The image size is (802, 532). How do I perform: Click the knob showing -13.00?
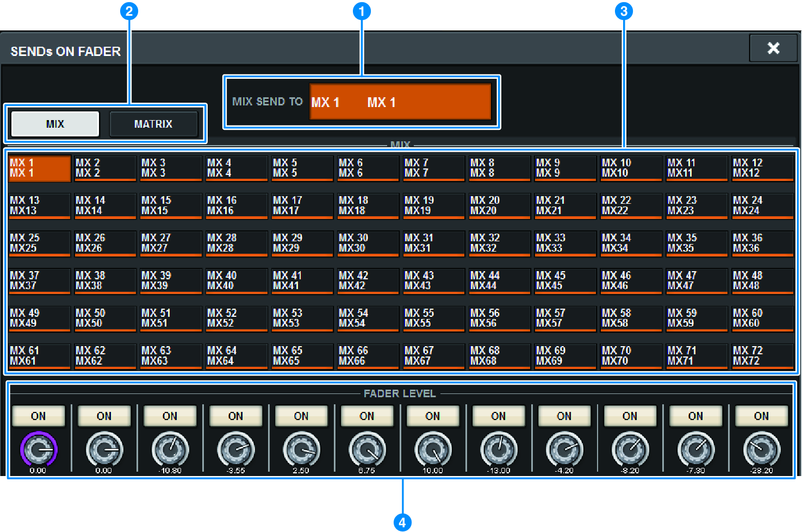point(499,450)
